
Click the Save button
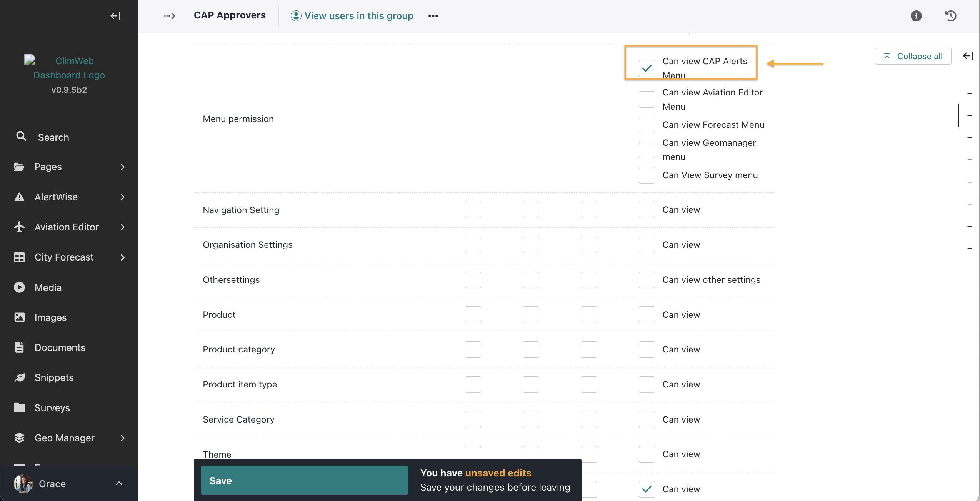coord(304,480)
